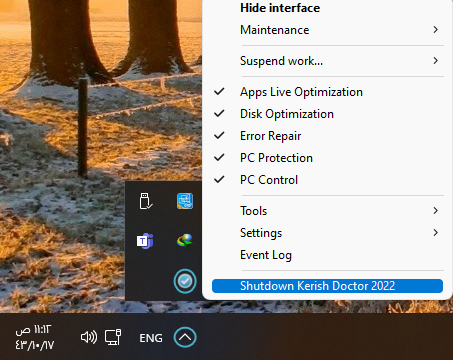The height and width of the screenshot is (360, 453).
Task: Toggle Disk Optimization
Action: pyautogui.click(x=327, y=114)
